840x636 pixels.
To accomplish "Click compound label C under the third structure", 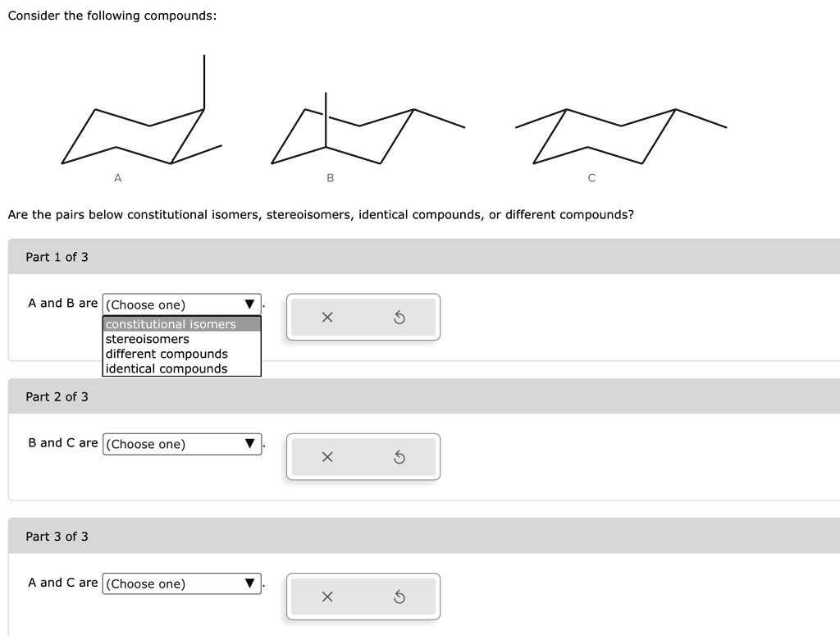I will [591, 176].
